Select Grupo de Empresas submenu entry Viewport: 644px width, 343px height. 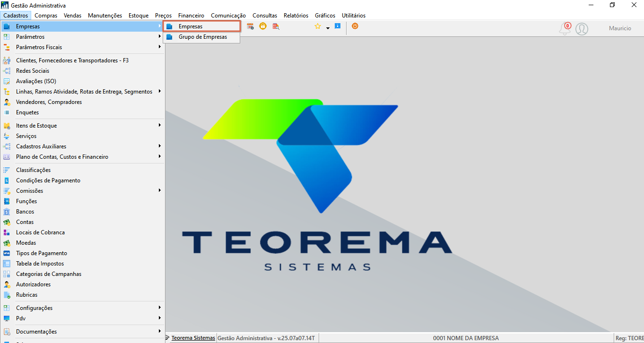click(202, 37)
